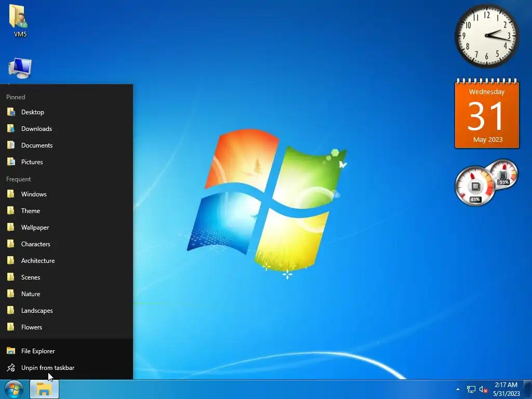Click the File Explorer taskbar button
Screen dimensions: 532x399
45,389
